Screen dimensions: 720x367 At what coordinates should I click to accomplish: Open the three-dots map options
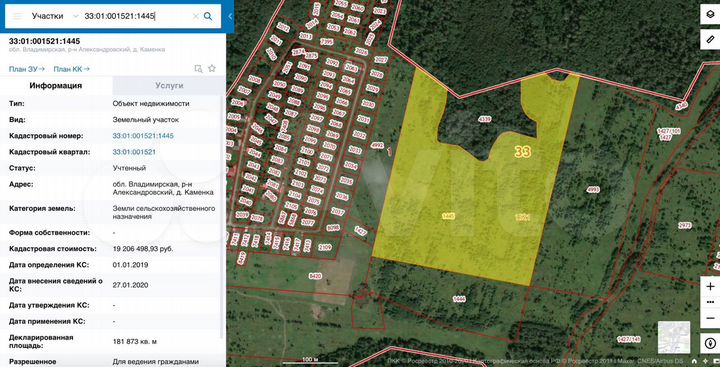(x=710, y=302)
